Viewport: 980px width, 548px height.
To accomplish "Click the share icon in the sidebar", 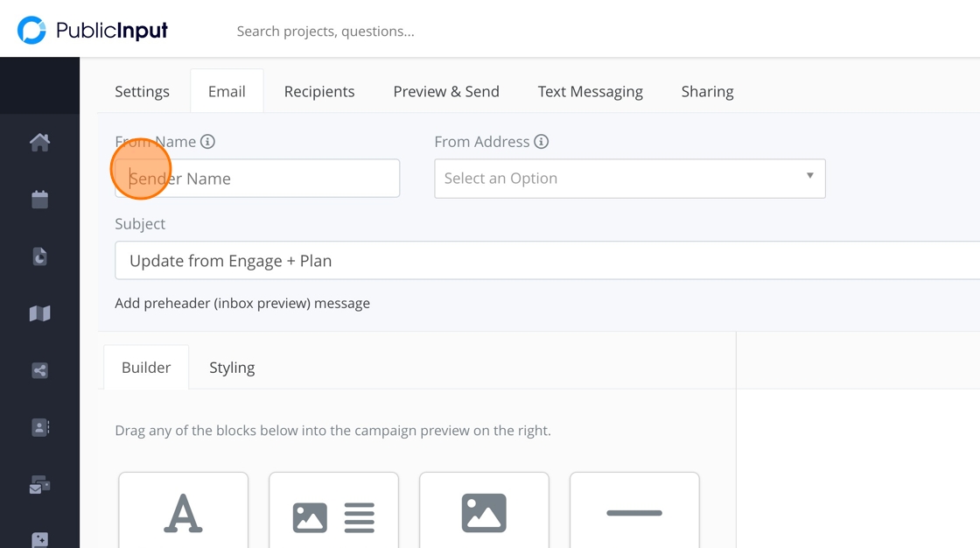I will [39, 370].
